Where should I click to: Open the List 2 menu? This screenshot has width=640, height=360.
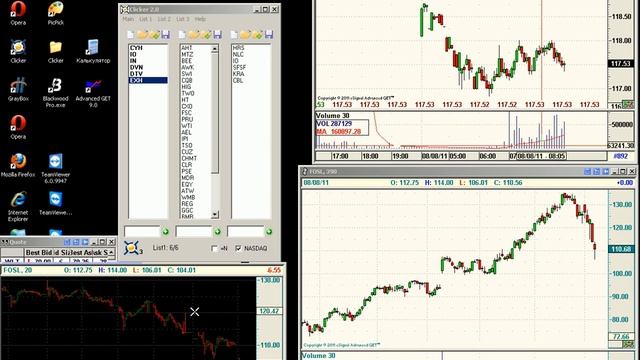pos(164,19)
